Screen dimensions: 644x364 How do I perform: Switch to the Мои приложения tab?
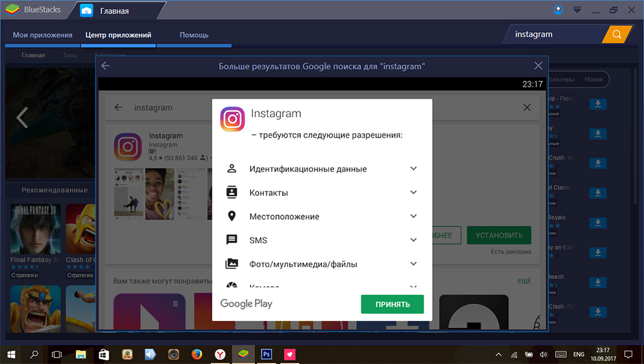[43, 35]
